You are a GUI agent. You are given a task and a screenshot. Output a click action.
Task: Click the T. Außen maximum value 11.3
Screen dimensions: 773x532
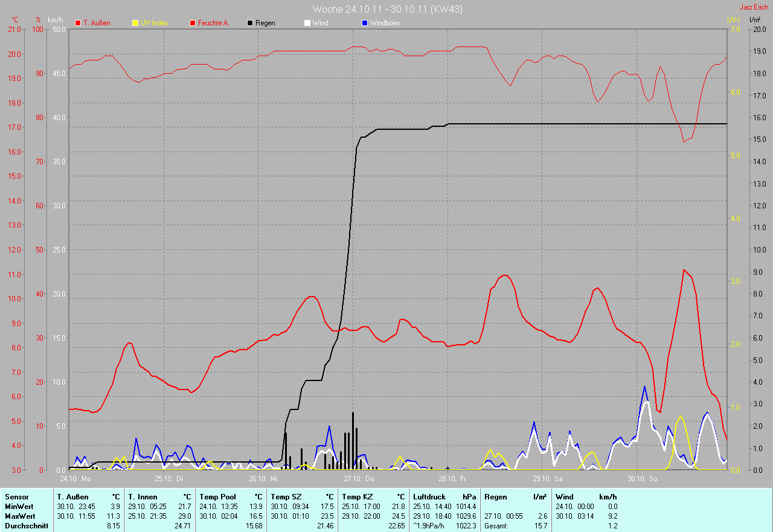(113, 516)
